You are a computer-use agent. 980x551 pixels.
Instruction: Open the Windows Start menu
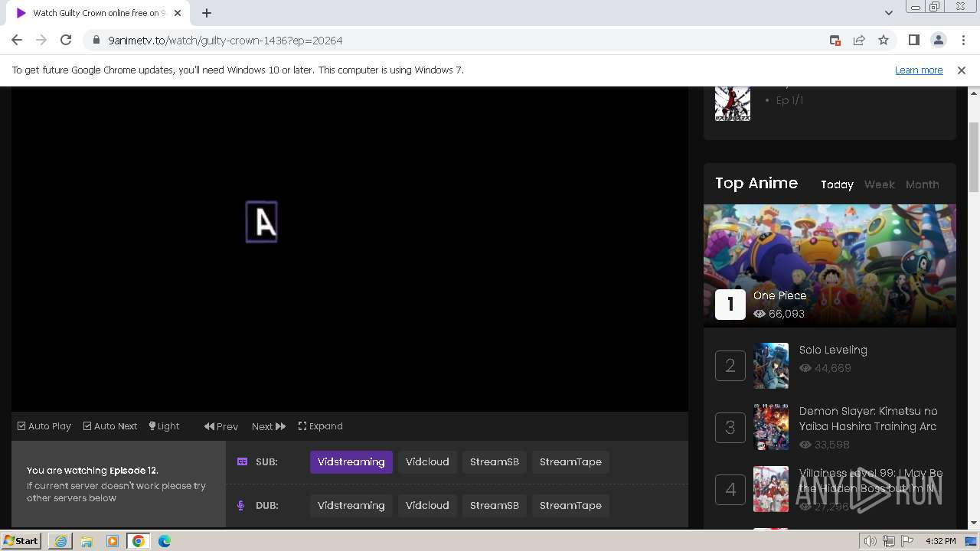pyautogui.click(x=21, y=541)
